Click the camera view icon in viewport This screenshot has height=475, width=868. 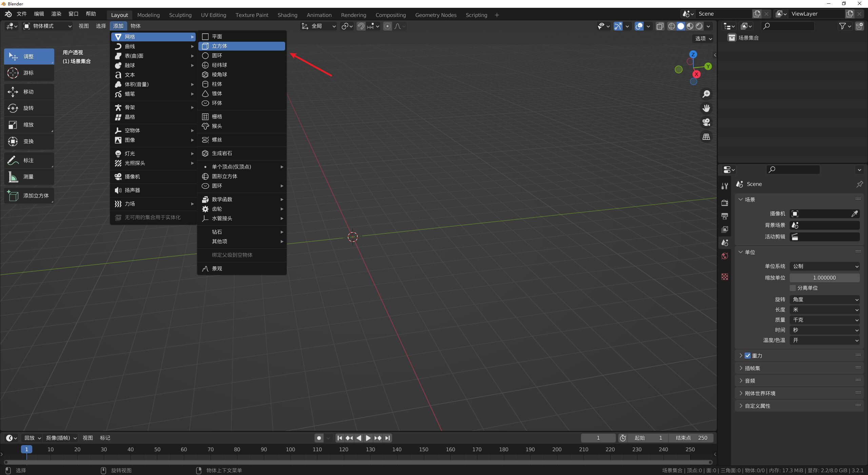tap(706, 122)
